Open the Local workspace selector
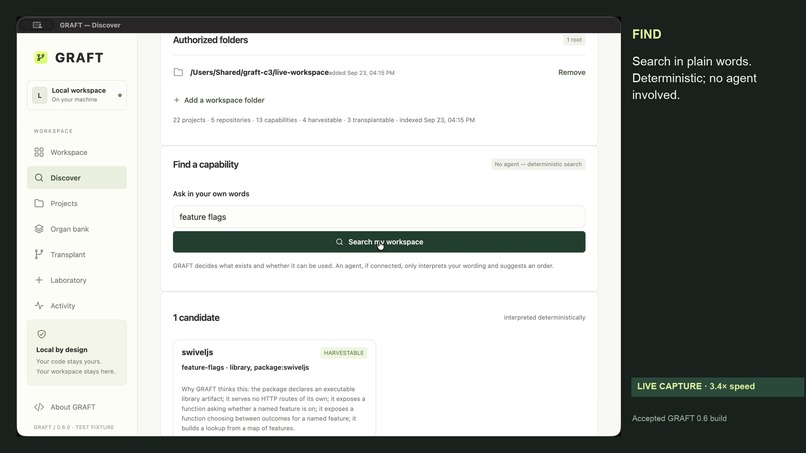 pyautogui.click(x=77, y=95)
